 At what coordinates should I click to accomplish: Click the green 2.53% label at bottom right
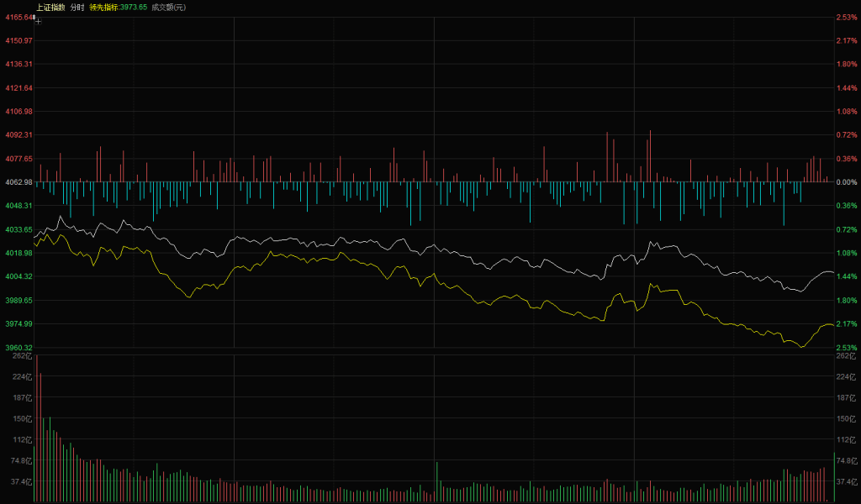tap(846, 347)
